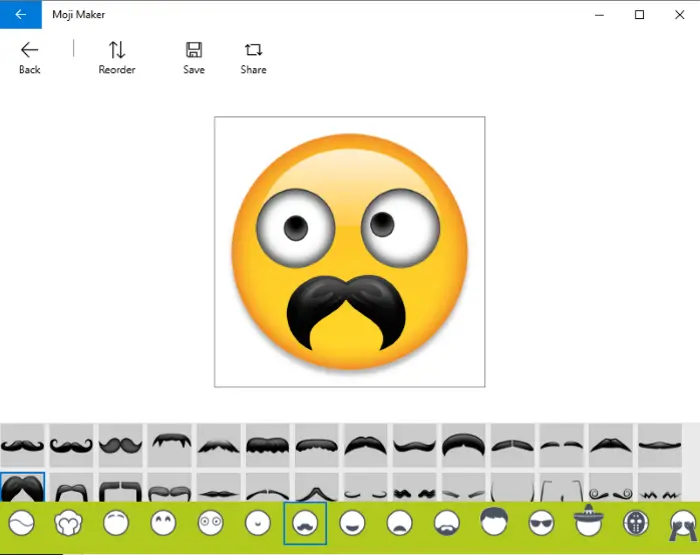Click the blue back arrow in title bar
This screenshot has width=700, height=555.
pos(21,14)
